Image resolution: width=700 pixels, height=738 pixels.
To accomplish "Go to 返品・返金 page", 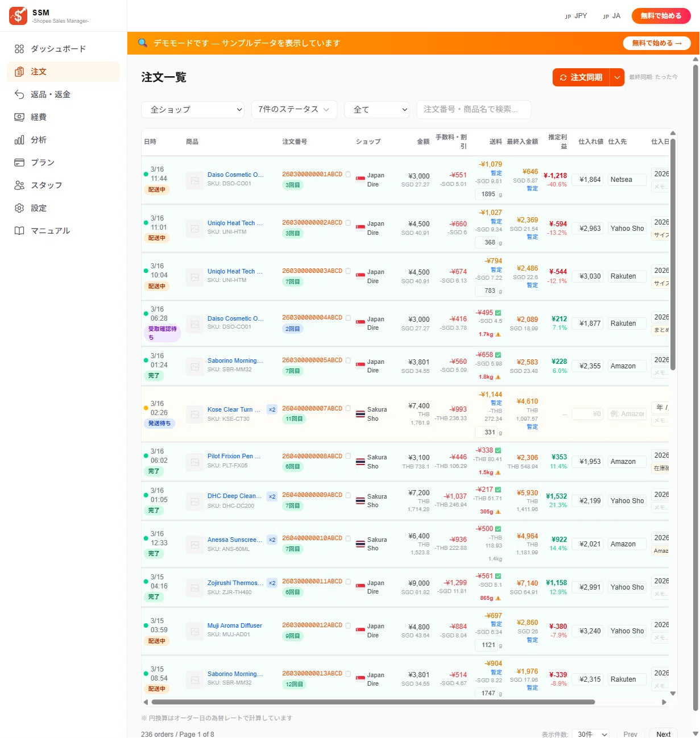I will (63, 94).
